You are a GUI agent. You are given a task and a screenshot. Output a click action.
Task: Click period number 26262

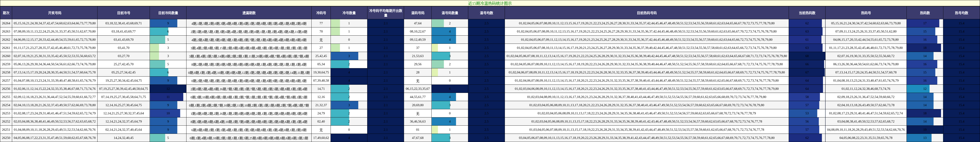tap(6, 40)
